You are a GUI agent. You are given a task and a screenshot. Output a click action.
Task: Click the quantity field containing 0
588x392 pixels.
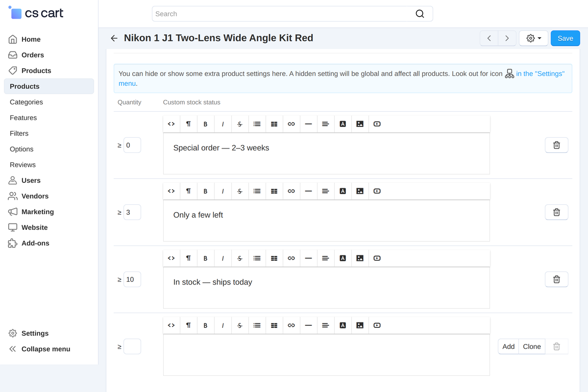coord(132,145)
